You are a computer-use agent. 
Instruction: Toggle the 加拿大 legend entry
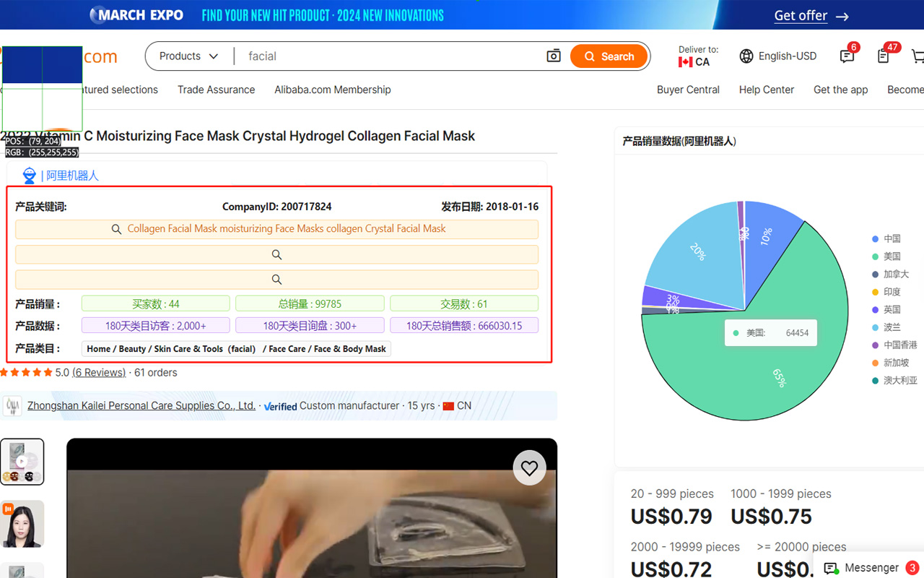pos(891,275)
